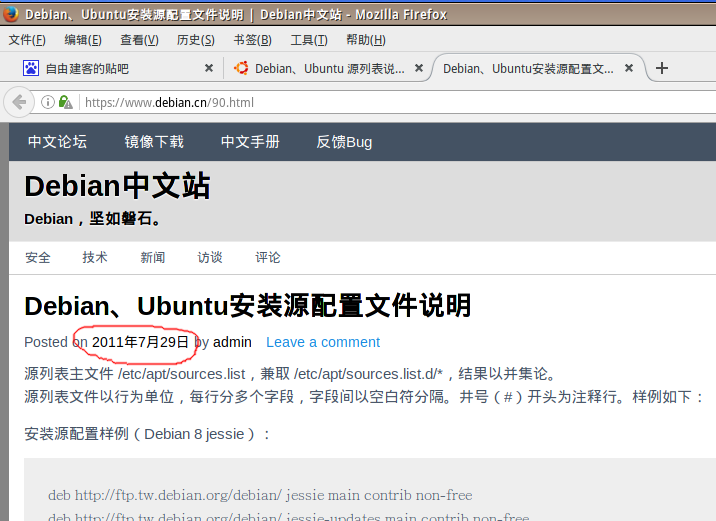Open the 评论 category
The image size is (716, 521).
[268, 258]
